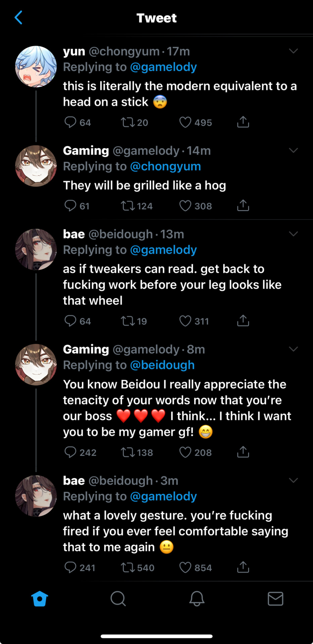Image resolution: width=313 pixels, height=644 pixels.
Task: Tap the back arrow at top
Action: click(19, 18)
